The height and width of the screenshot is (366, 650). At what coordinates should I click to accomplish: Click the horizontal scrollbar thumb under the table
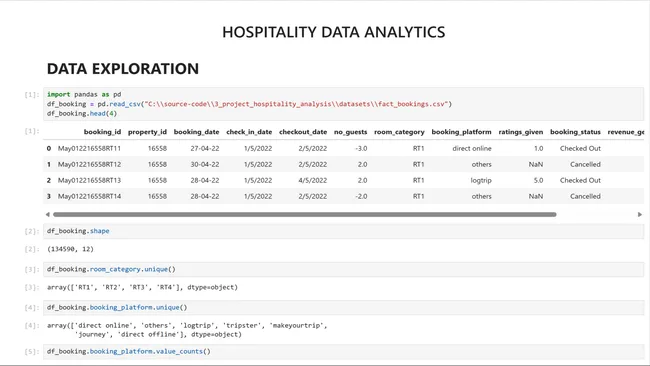pyautogui.click(x=305, y=214)
